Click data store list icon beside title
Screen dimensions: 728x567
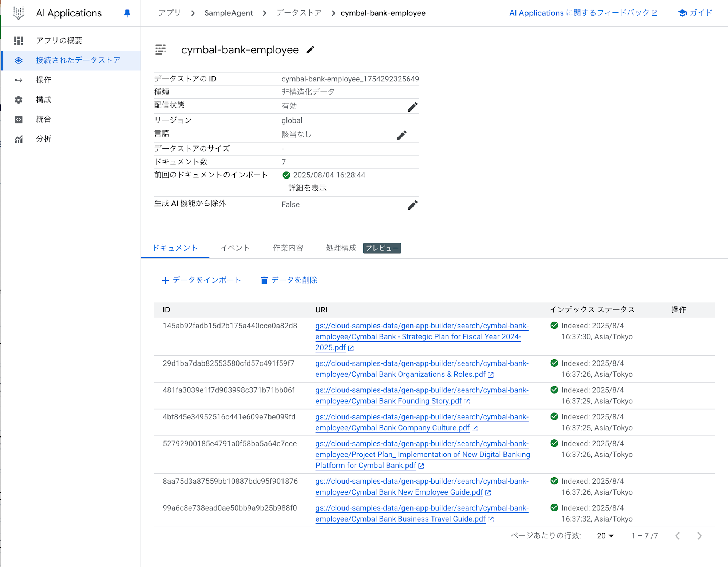(x=161, y=49)
